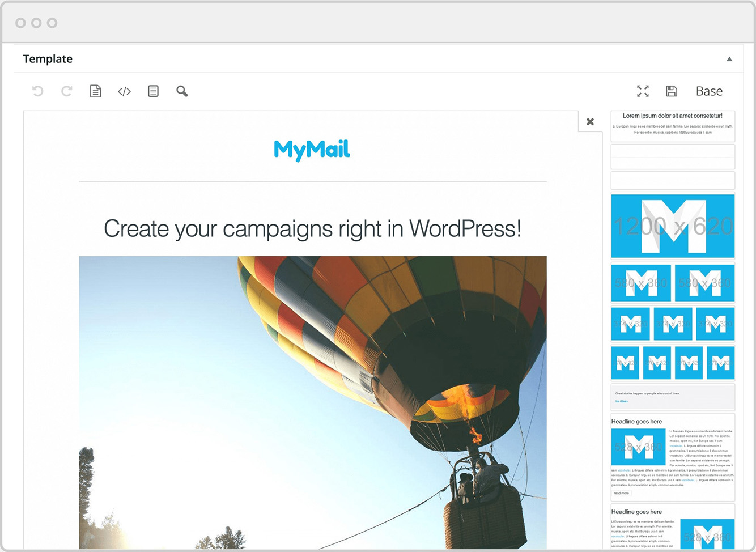Open the vocabular hyperlink
Screen dimensions: 756x552
(x=674, y=446)
